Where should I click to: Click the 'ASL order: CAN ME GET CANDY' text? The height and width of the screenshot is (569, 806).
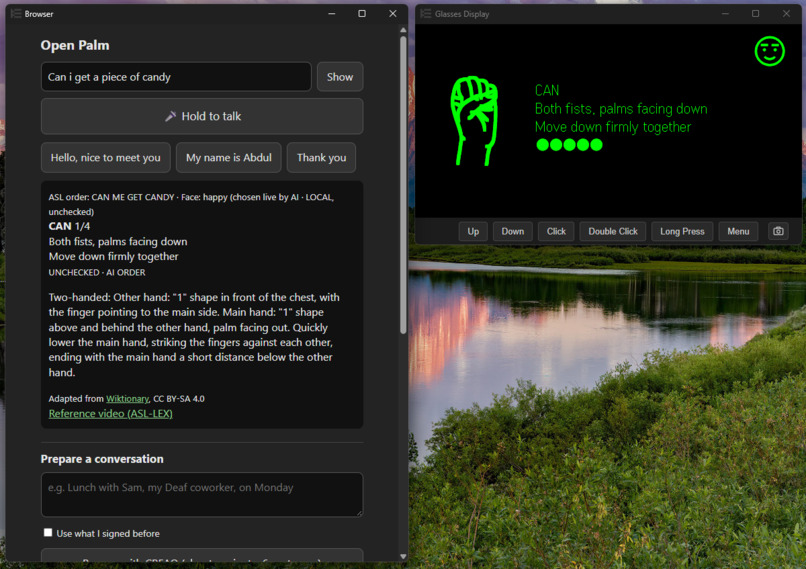[x=112, y=197]
